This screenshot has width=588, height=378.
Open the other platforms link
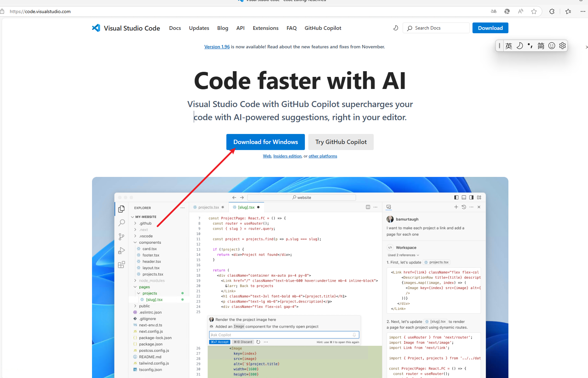coord(323,156)
